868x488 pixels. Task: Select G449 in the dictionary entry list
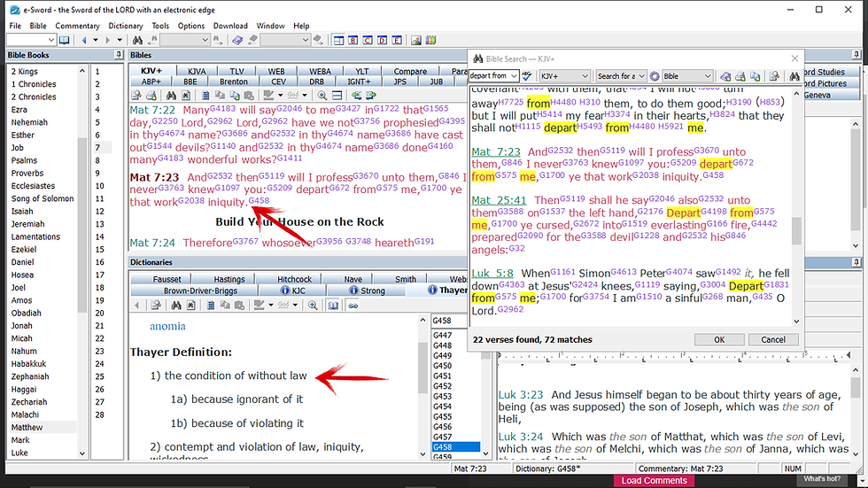tap(443, 356)
